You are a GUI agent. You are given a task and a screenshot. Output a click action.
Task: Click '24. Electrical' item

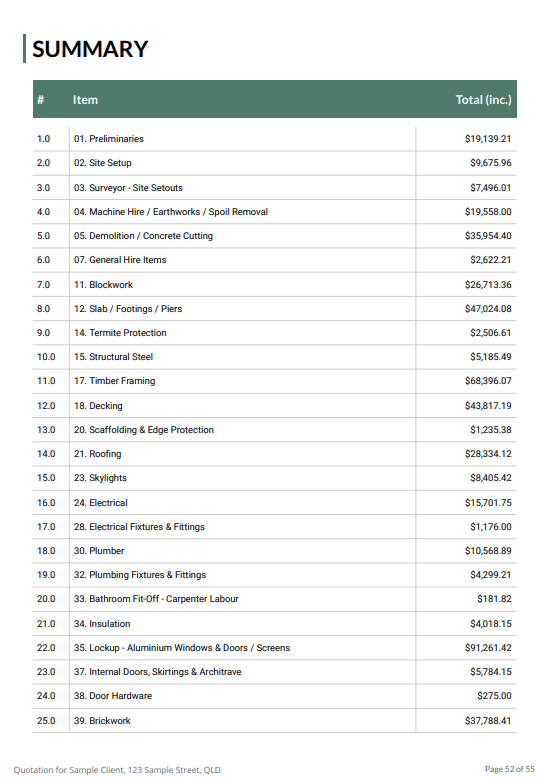(101, 503)
